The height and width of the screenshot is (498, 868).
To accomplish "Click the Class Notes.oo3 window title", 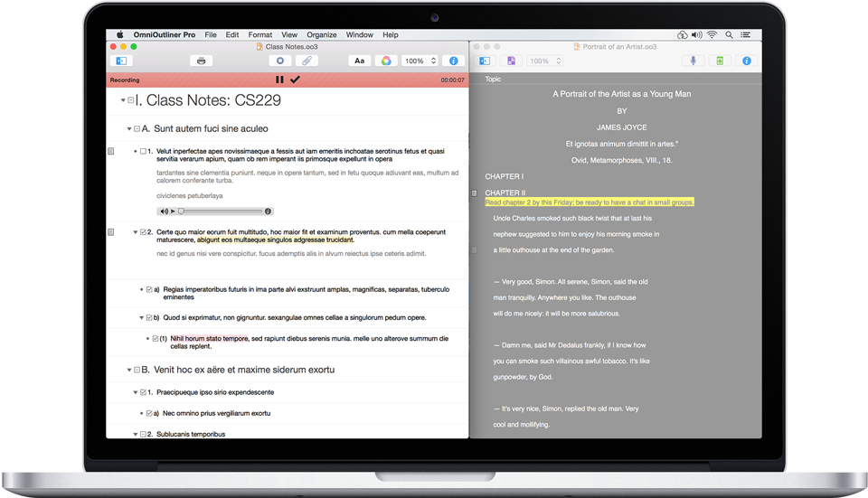I will [291, 47].
